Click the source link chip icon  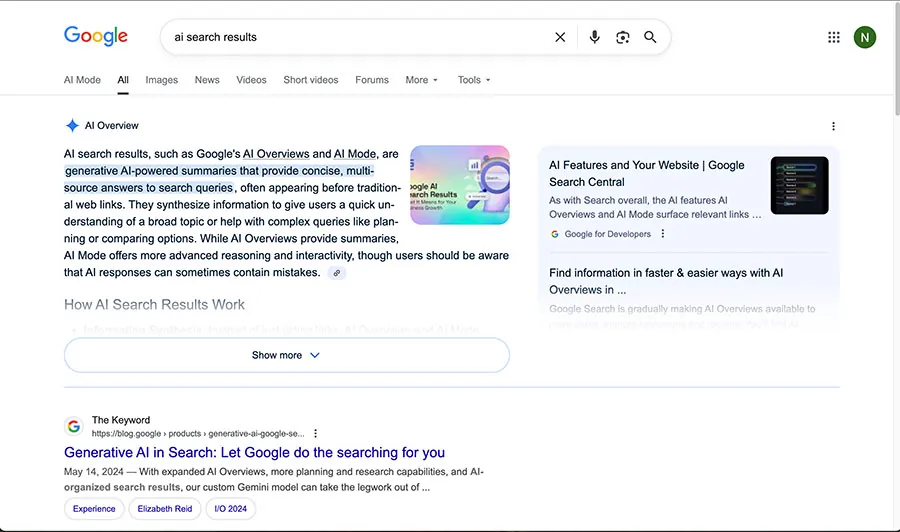337,273
